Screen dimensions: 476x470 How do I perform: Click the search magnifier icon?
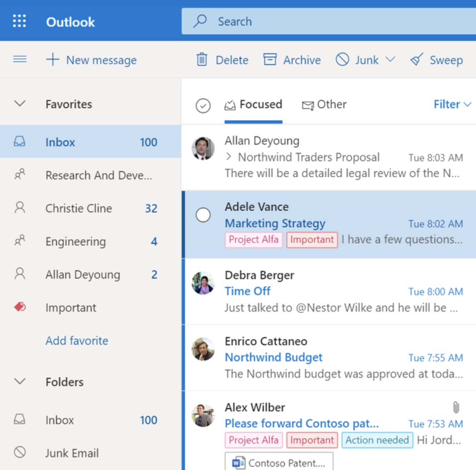click(x=200, y=21)
